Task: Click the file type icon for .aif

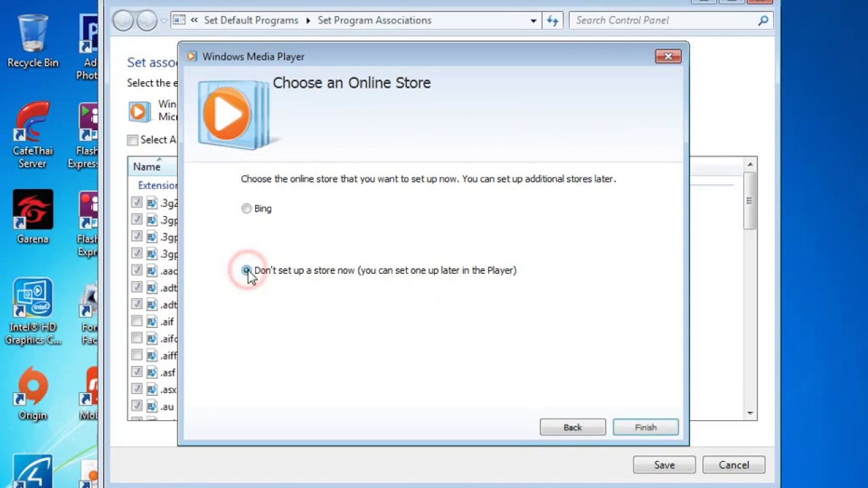Action: coord(152,321)
